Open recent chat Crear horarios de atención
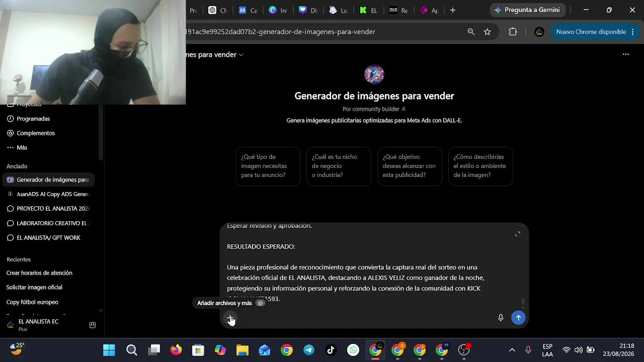 [39, 273]
